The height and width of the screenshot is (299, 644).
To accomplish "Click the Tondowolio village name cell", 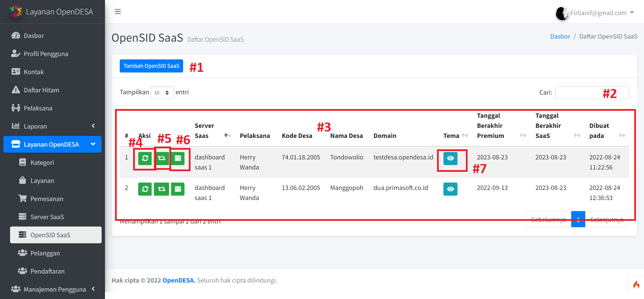I will [x=346, y=157].
